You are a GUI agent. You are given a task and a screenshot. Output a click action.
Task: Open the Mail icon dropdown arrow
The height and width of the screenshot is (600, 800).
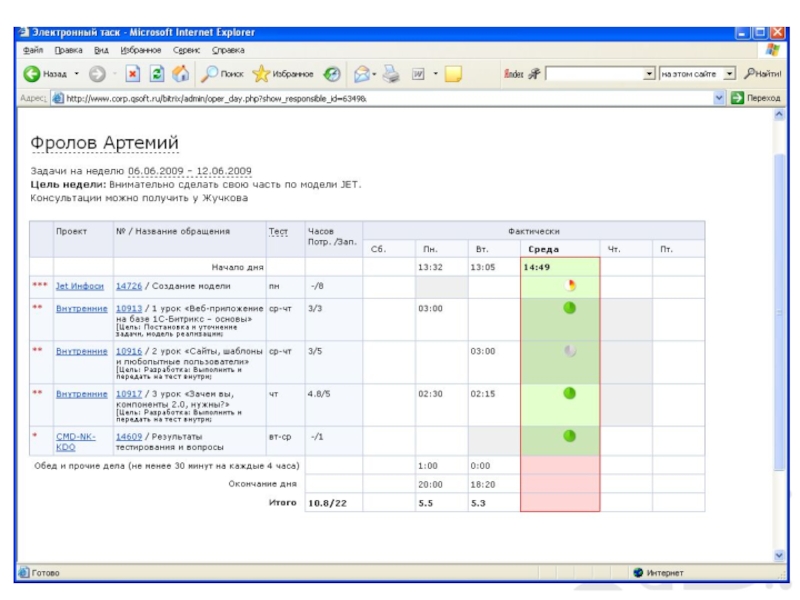(374, 74)
